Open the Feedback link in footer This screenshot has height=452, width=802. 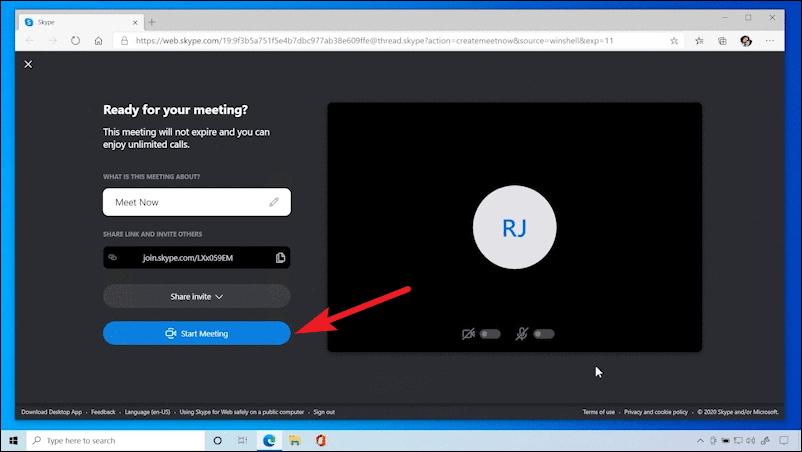(103, 412)
